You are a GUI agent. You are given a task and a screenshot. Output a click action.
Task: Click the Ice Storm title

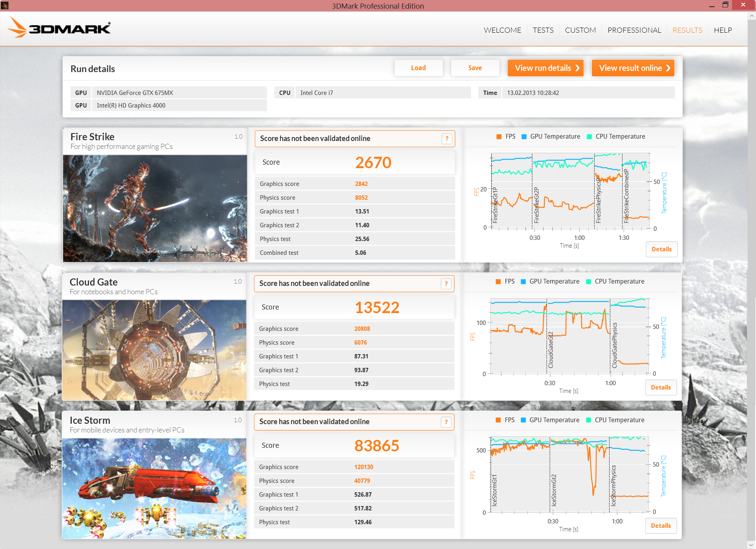pos(90,420)
